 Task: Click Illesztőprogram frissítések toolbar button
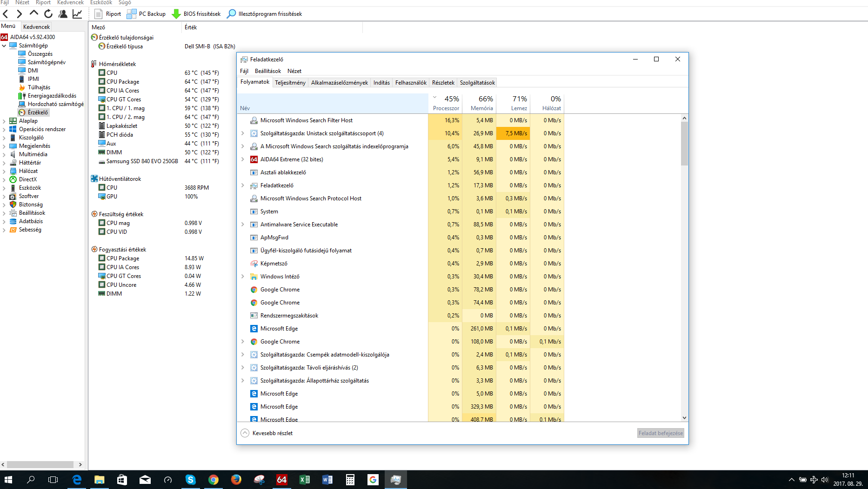[264, 14]
